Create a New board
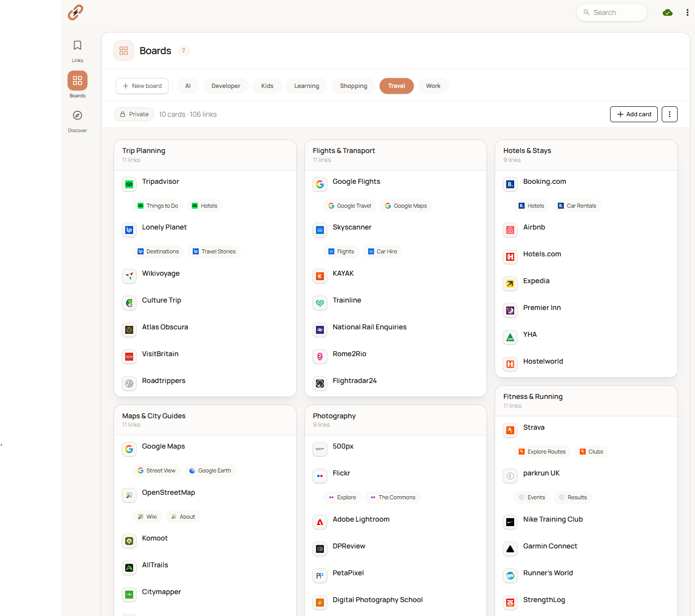 coord(142,86)
